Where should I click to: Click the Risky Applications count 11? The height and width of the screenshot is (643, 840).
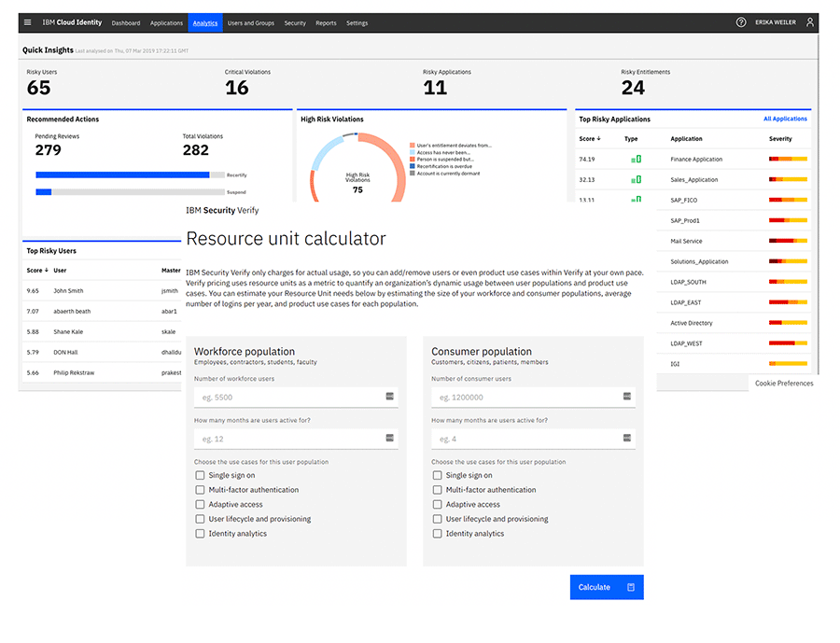(x=435, y=88)
